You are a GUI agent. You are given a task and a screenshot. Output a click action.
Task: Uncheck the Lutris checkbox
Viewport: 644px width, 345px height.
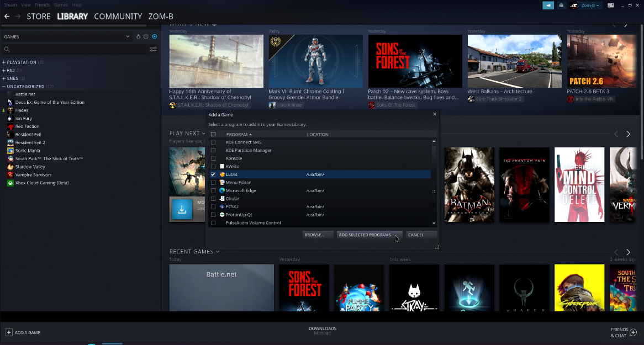pyautogui.click(x=213, y=174)
